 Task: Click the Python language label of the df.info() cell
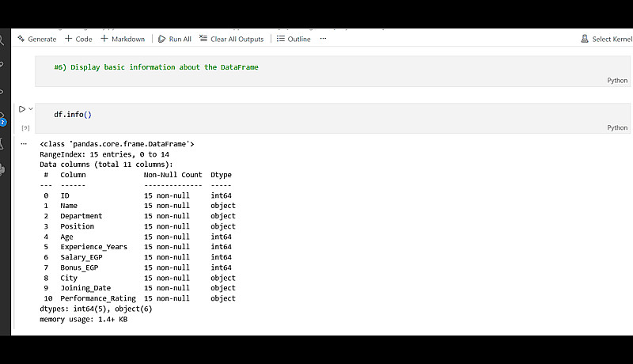coord(617,127)
